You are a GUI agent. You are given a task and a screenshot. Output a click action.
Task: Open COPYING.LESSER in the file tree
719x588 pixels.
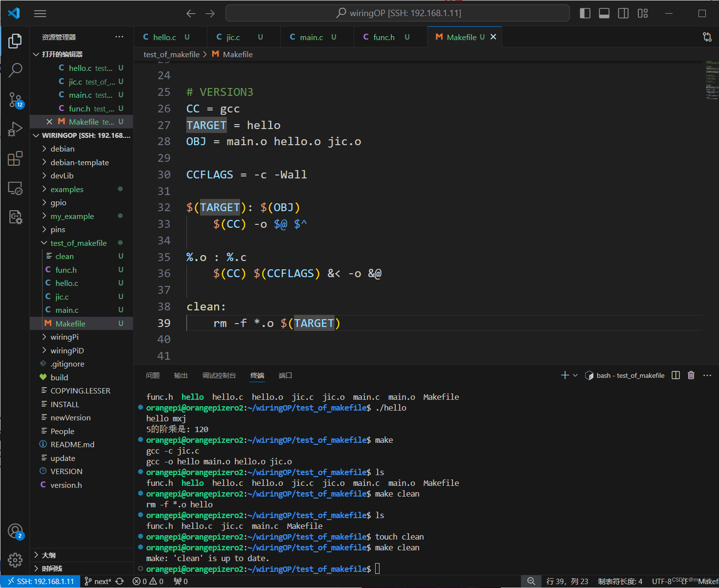click(81, 391)
